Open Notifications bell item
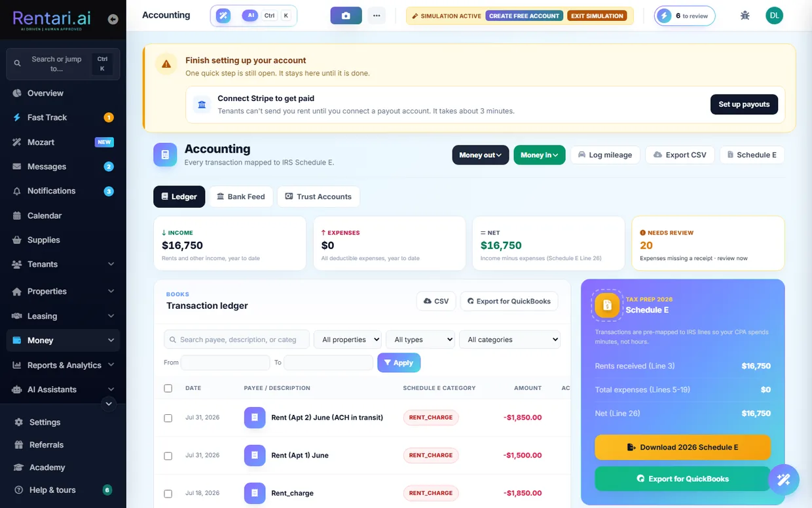The width and height of the screenshot is (812, 508). 63,191
